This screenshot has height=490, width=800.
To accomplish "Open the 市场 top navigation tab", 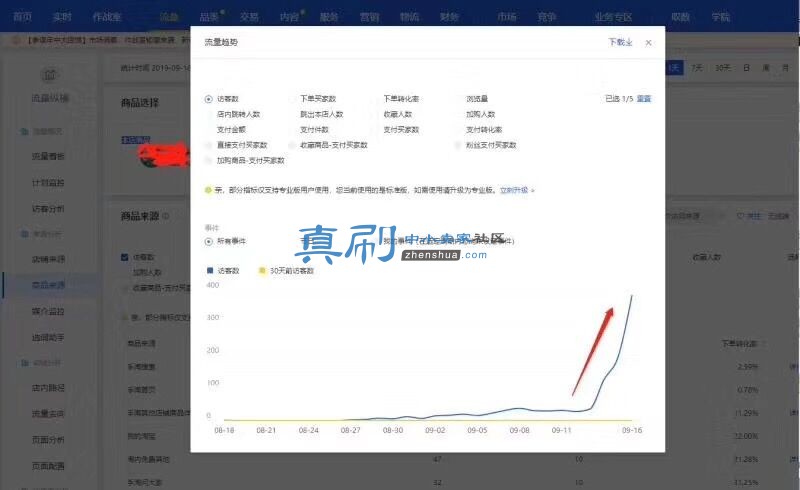I will 507,17.
